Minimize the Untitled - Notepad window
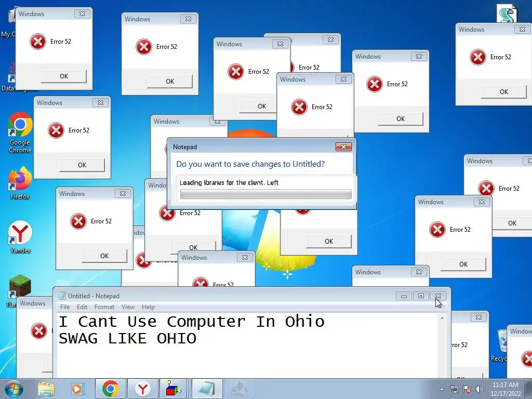 click(x=404, y=296)
